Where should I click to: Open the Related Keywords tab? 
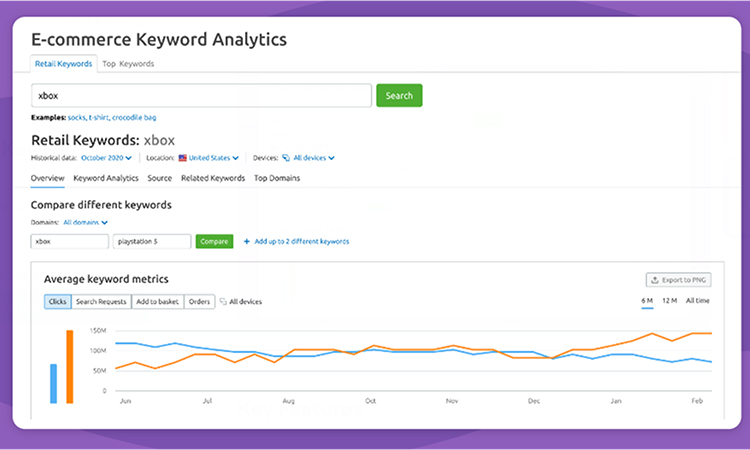pyautogui.click(x=212, y=178)
